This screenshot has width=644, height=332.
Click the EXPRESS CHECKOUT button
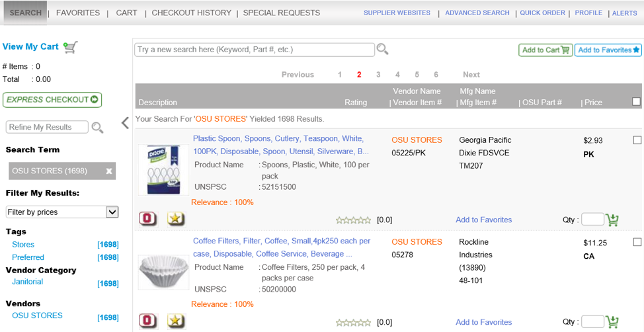coord(52,100)
